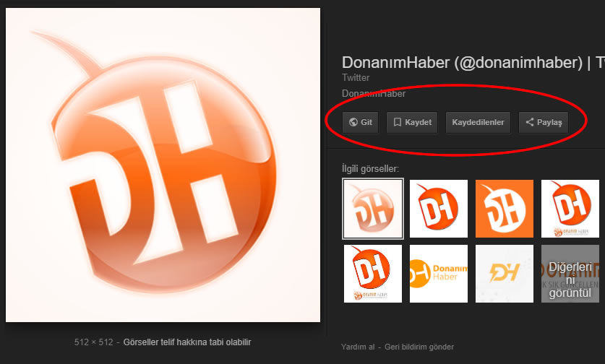This screenshot has width=605, height=364.
Task: Save image with Kaydet button
Action: pyautogui.click(x=412, y=122)
